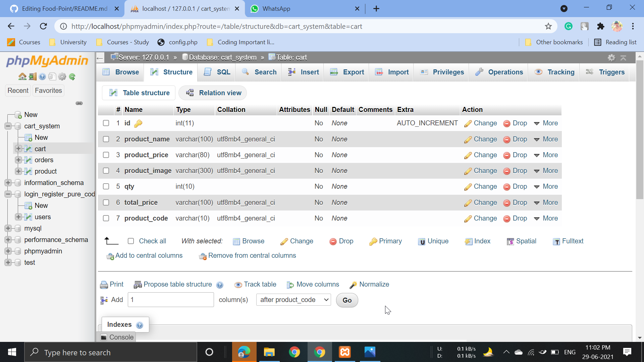The height and width of the screenshot is (362, 644).
Task: Check the qty column row
Action: (106, 186)
